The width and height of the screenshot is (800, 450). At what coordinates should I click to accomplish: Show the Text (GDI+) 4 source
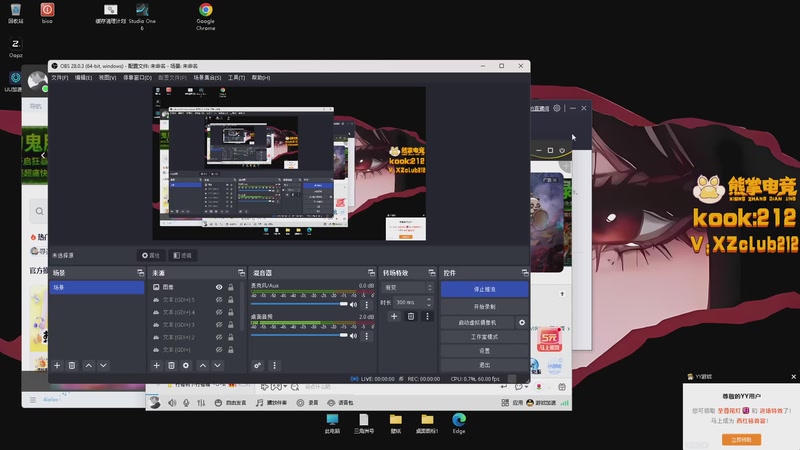point(219,312)
